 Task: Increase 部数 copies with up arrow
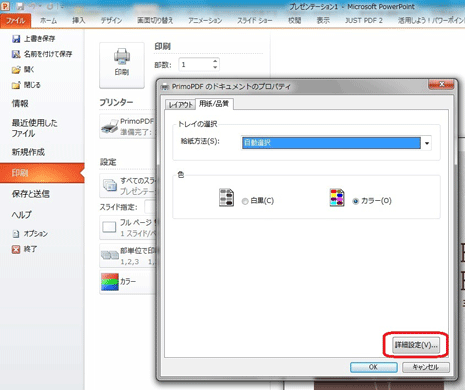(x=215, y=61)
